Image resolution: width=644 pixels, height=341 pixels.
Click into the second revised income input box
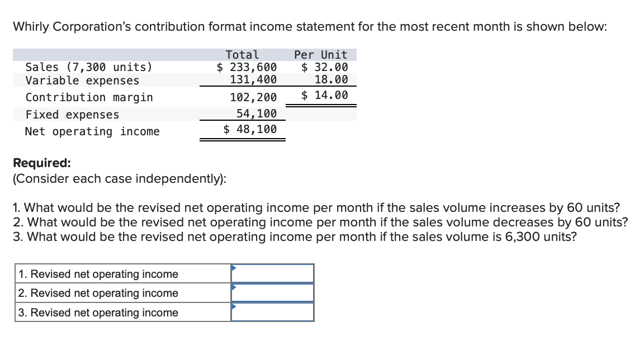274,292
